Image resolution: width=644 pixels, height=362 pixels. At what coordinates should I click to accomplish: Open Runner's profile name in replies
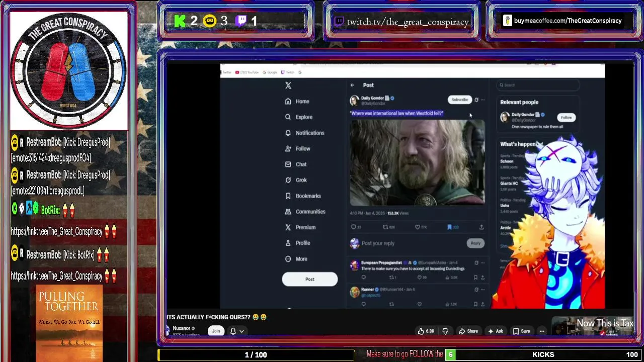(367, 290)
